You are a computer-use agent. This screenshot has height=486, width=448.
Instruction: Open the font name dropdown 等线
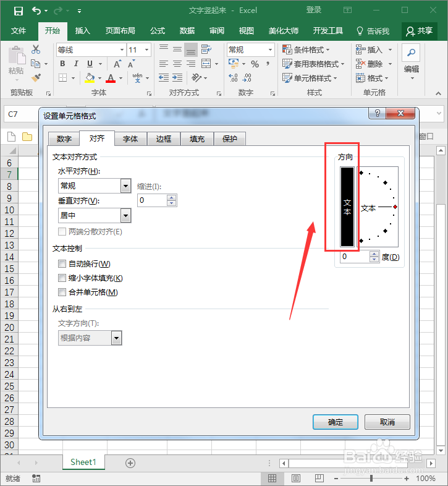122,50
